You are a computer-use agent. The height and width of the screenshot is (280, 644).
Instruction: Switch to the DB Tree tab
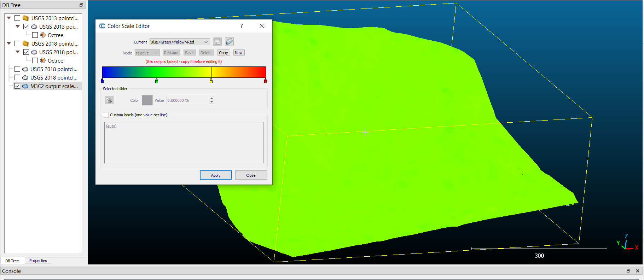point(12,261)
